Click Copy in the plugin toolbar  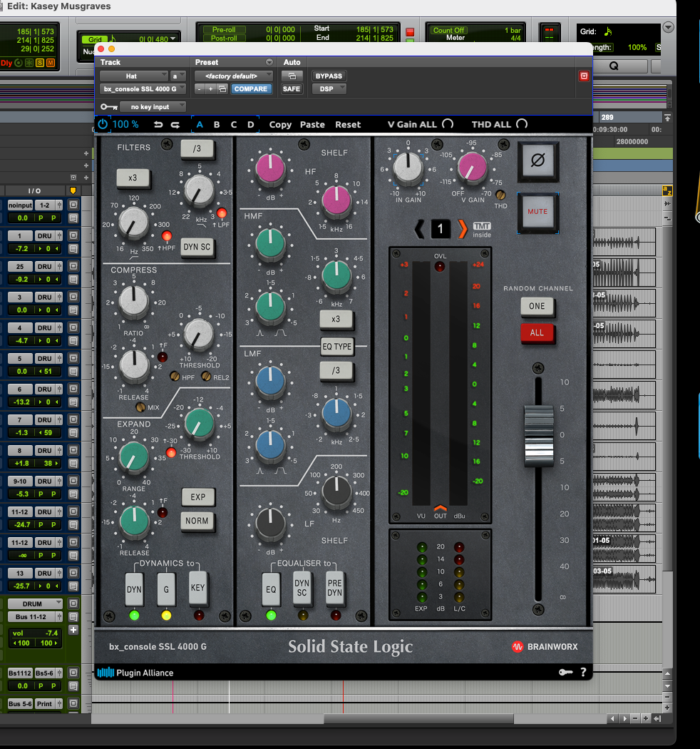tap(280, 125)
